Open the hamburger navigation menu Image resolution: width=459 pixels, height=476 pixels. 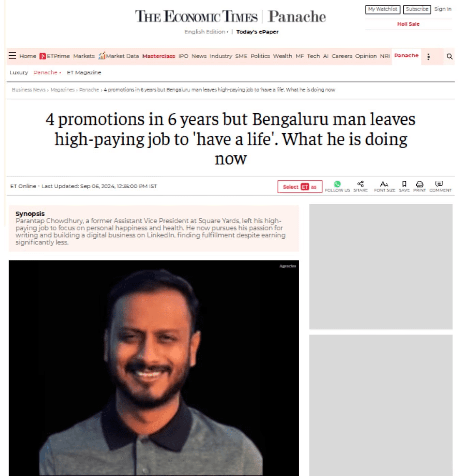click(12, 56)
